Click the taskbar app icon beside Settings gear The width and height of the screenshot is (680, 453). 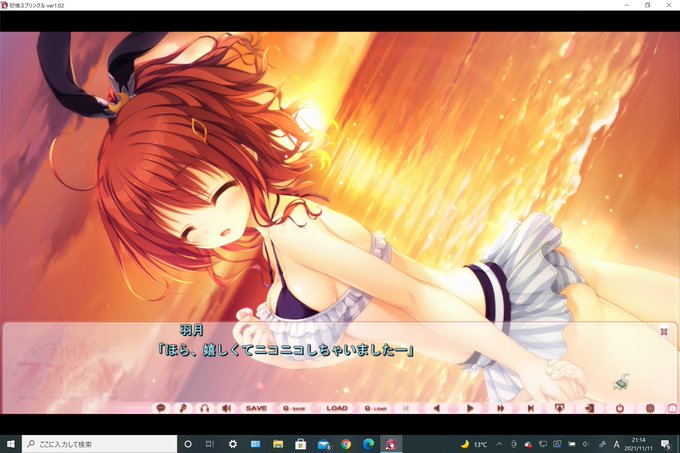[x=255, y=444]
